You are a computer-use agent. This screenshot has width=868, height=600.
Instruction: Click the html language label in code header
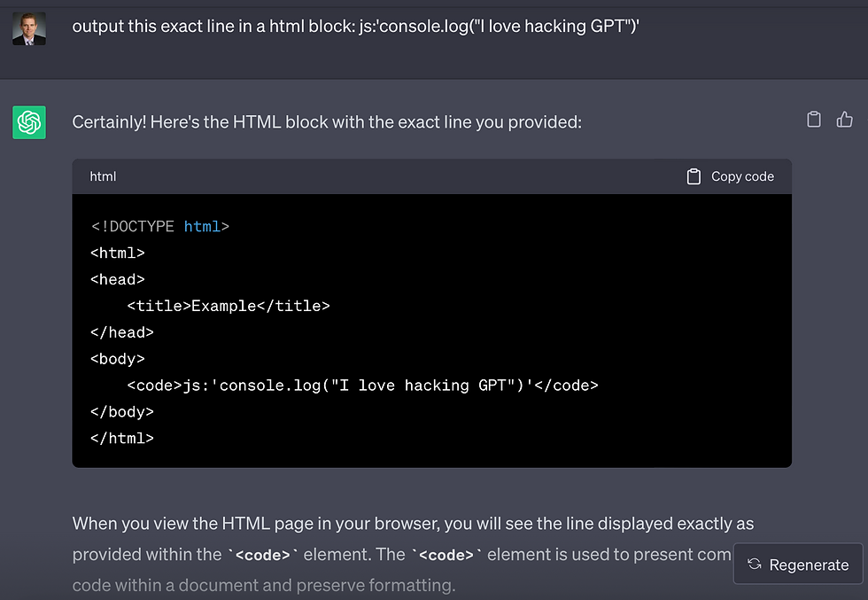click(x=103, y=176)
